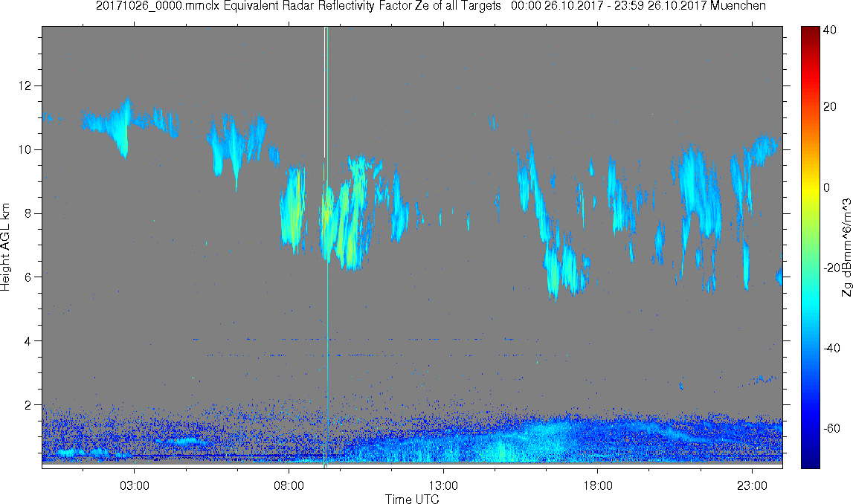Click the colorbar value -40
The height and width of the screenshot is (504, 853).
[x=831, y=349]
